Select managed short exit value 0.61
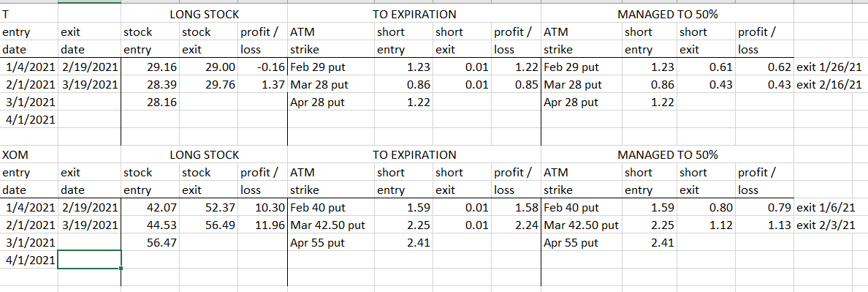 707,67
